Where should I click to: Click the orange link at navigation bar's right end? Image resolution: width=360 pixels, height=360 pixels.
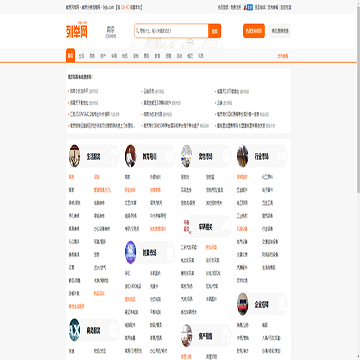point(283,56)
